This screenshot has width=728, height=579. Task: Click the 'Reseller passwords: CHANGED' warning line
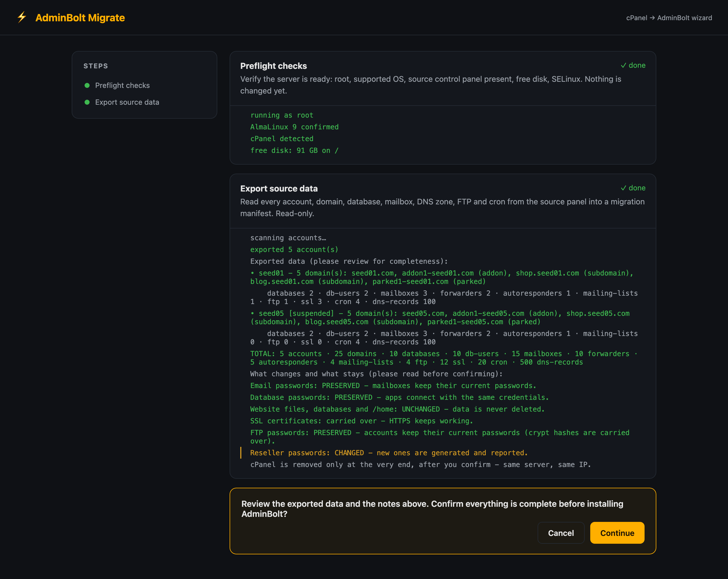point(389,453)
